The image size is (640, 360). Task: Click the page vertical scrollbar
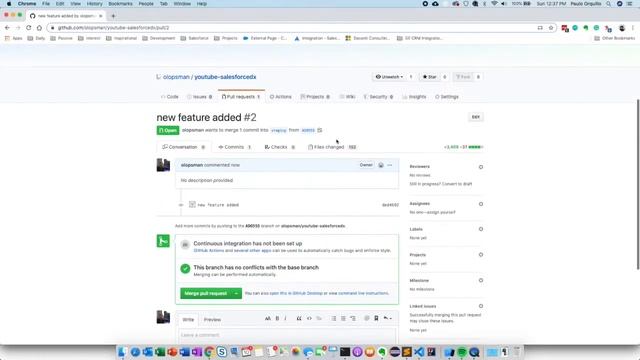638,184
